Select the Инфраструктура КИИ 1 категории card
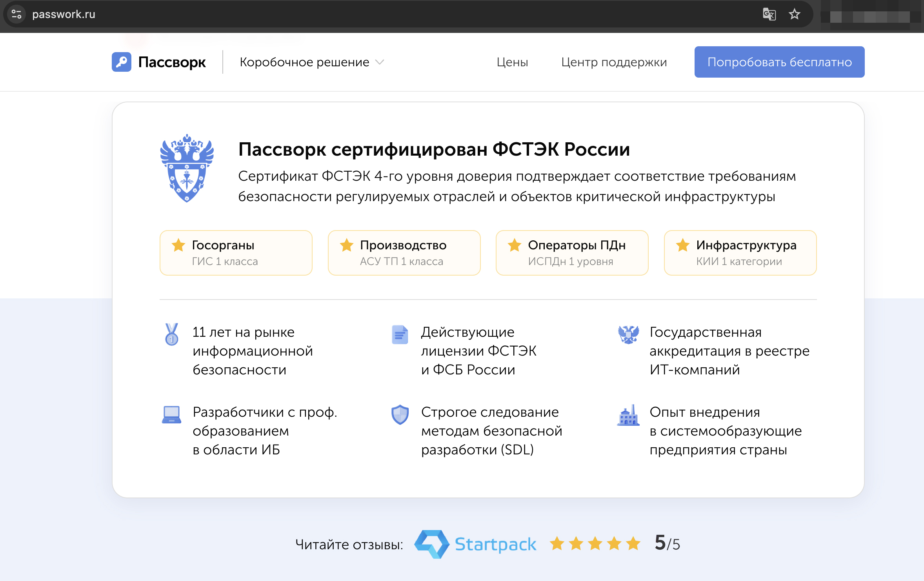The width and height of the screenshot is (924, 581). click(740, 253)
